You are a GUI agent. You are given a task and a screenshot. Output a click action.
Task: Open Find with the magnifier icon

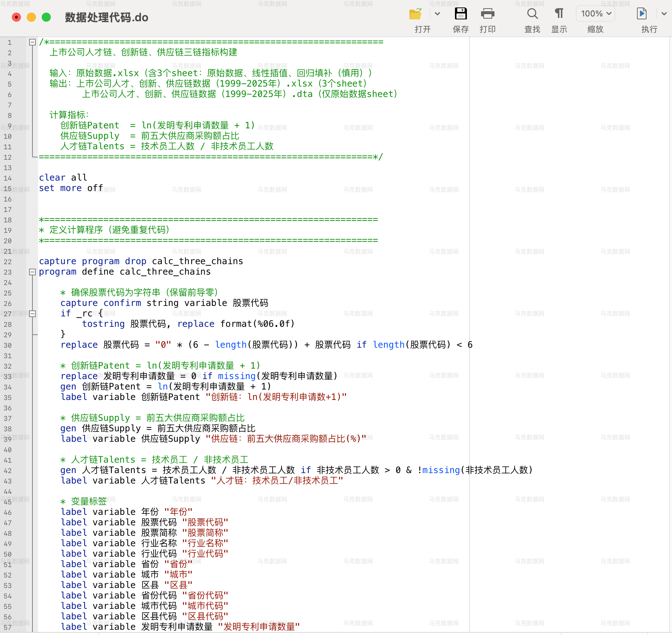click(532, 14)
